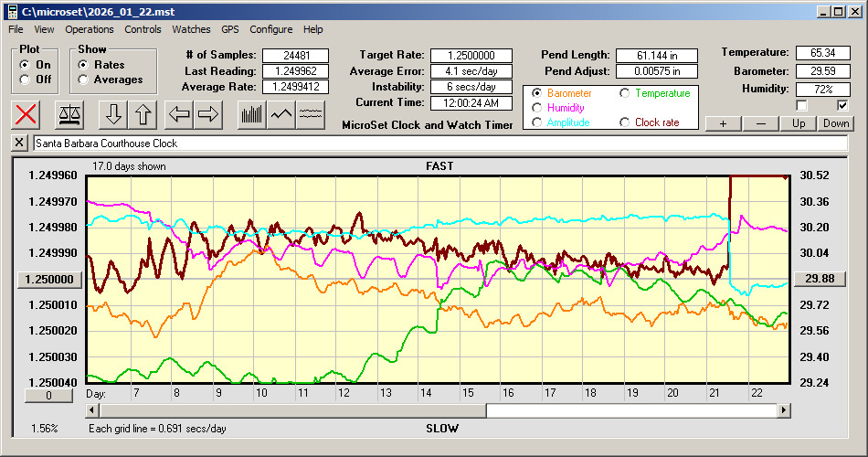Turn Plot off with the Off radio
The image size is (868, 457).
25,80
